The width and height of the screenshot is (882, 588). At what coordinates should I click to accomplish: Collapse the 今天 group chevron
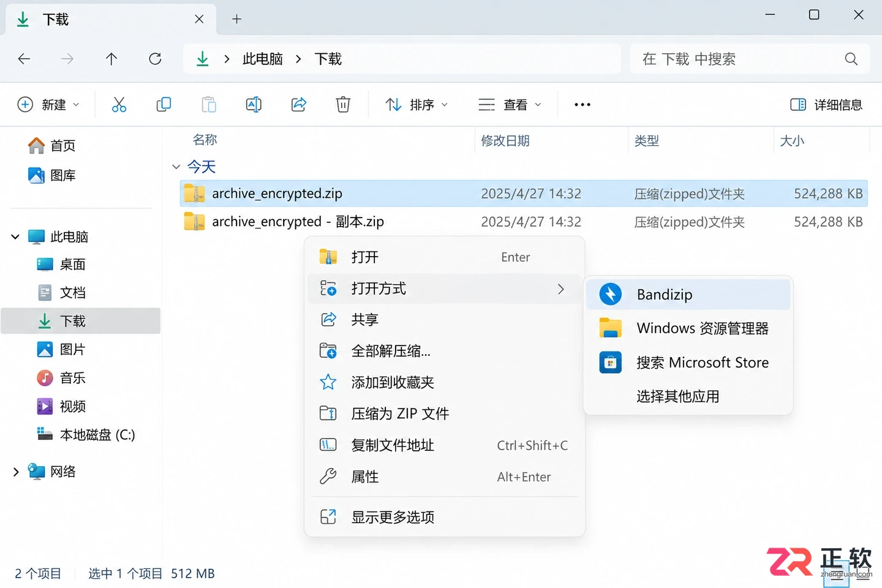[176, 167]
